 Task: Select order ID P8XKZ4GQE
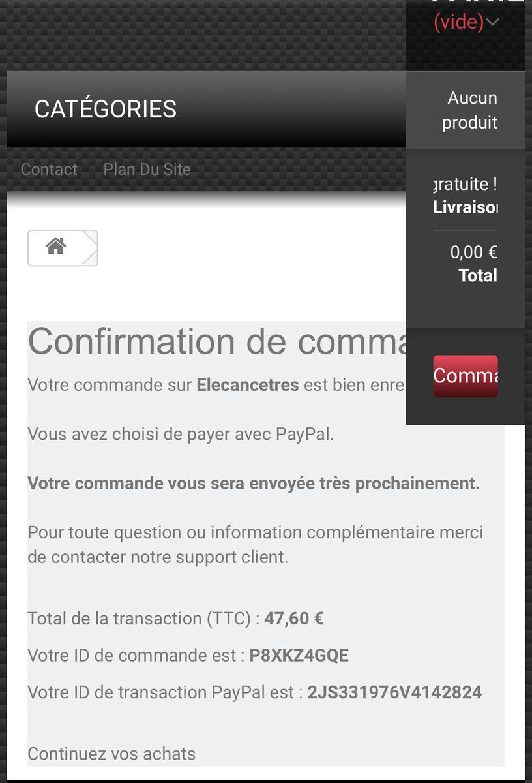299,655
